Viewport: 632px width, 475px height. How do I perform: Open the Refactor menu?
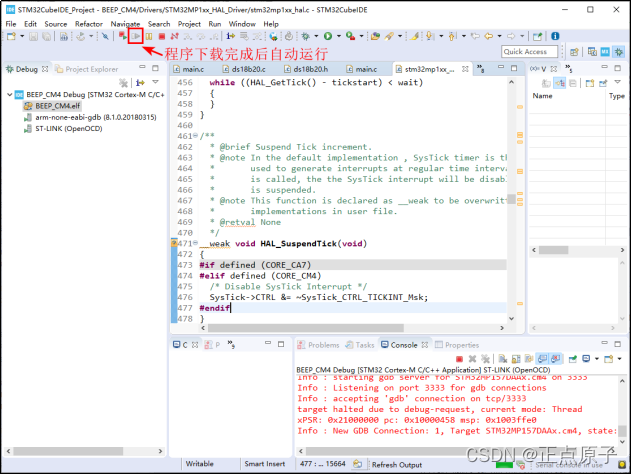point(89,24)
